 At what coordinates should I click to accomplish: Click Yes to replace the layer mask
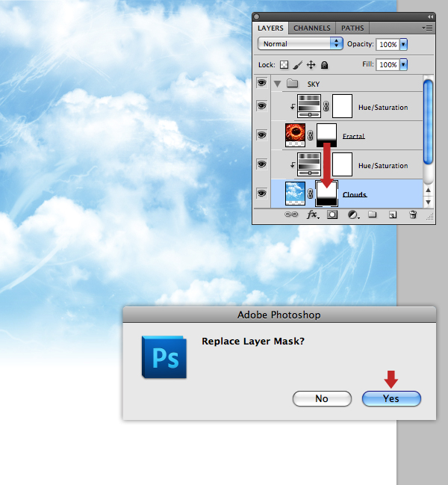(x=391, y=398)
